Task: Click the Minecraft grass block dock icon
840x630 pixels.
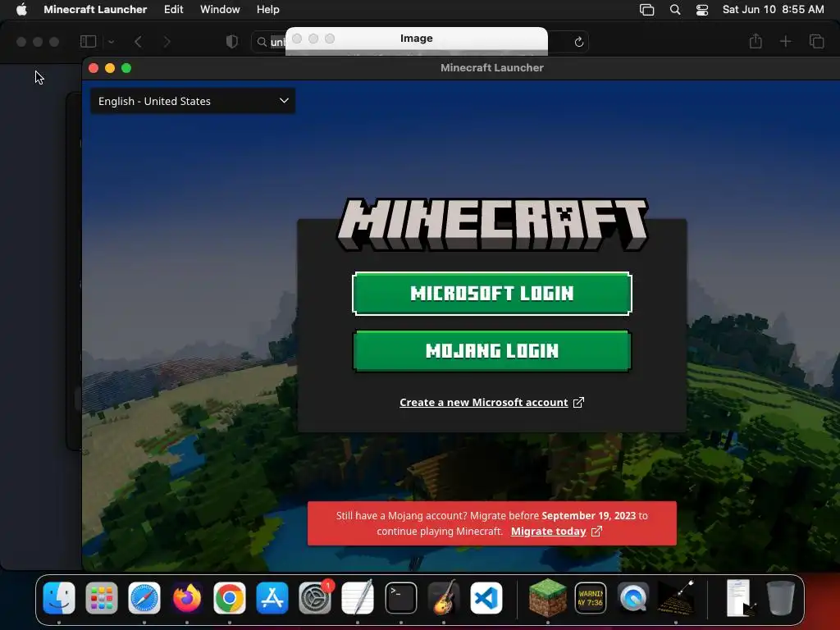Action: pos(547,598)
